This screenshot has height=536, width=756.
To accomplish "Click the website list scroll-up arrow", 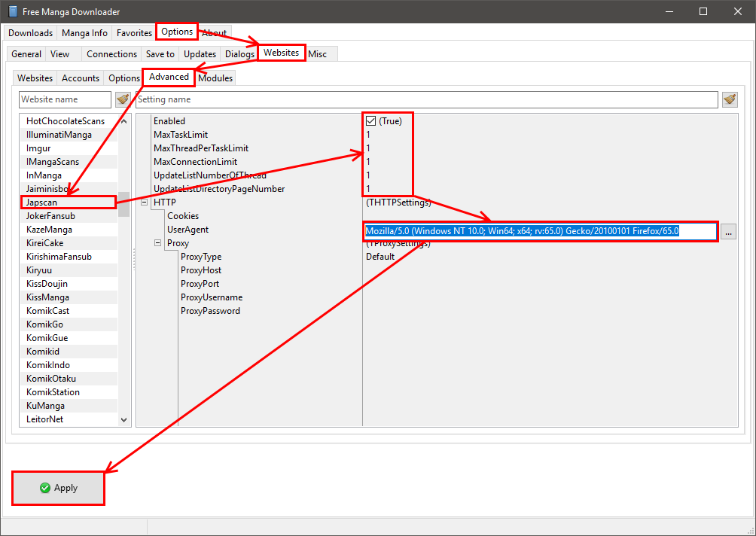I will (x=124, y=121).
